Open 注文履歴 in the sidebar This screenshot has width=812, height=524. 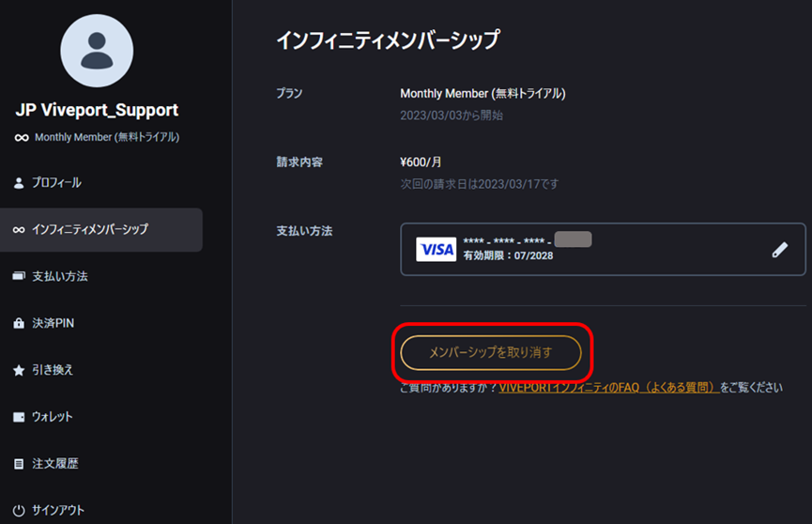54,464
